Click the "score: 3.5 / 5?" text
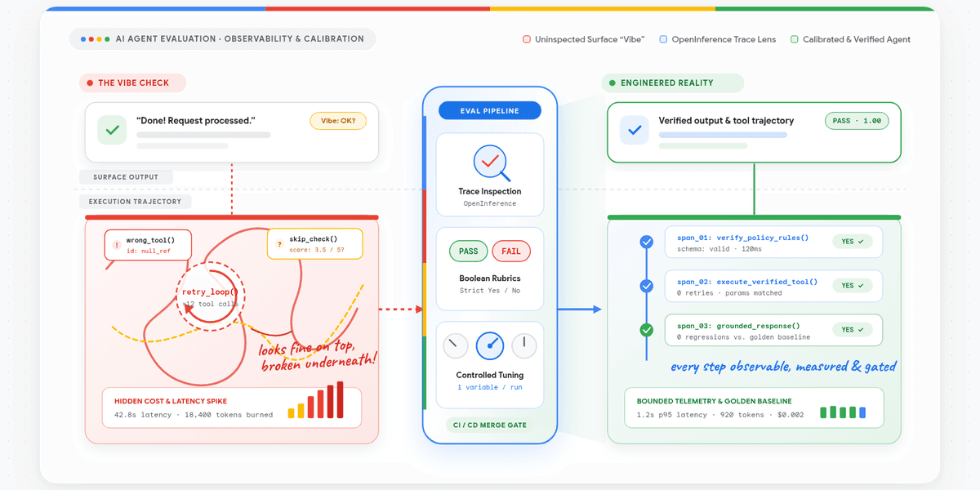The width and height of the screenshot is (980, 490). 316,252
